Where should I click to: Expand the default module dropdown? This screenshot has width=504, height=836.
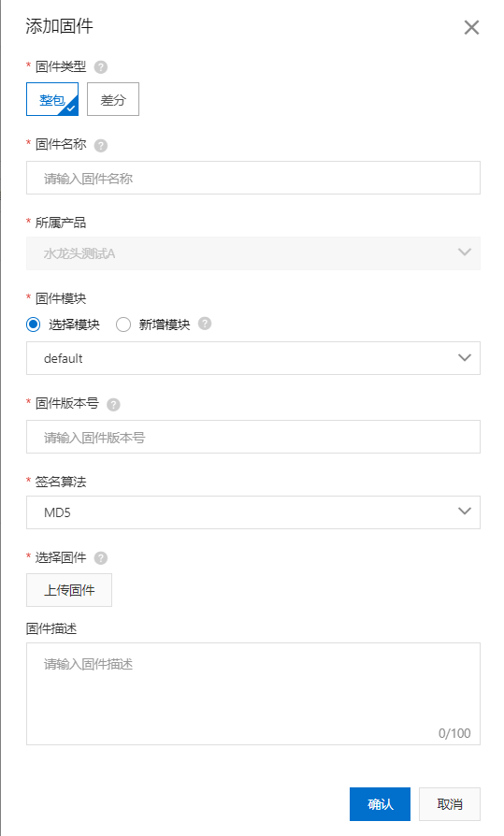coord(253,358)
